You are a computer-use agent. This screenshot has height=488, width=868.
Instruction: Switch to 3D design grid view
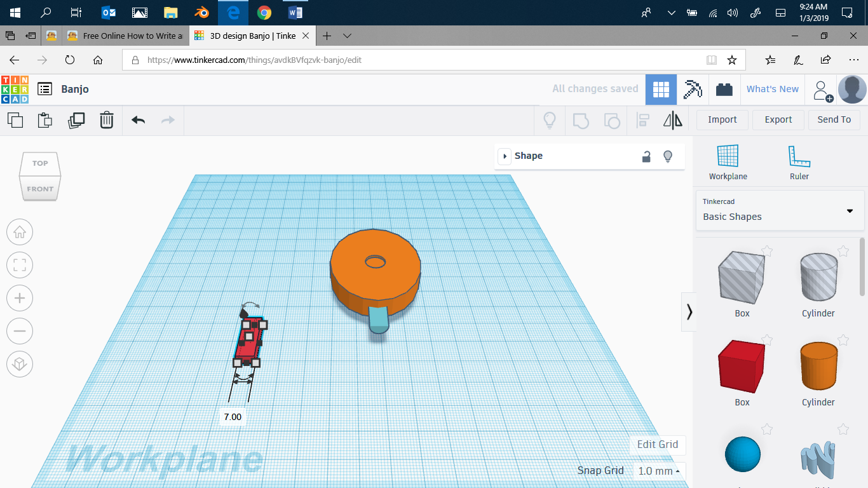pyautogui.click(x=661, y=90)
